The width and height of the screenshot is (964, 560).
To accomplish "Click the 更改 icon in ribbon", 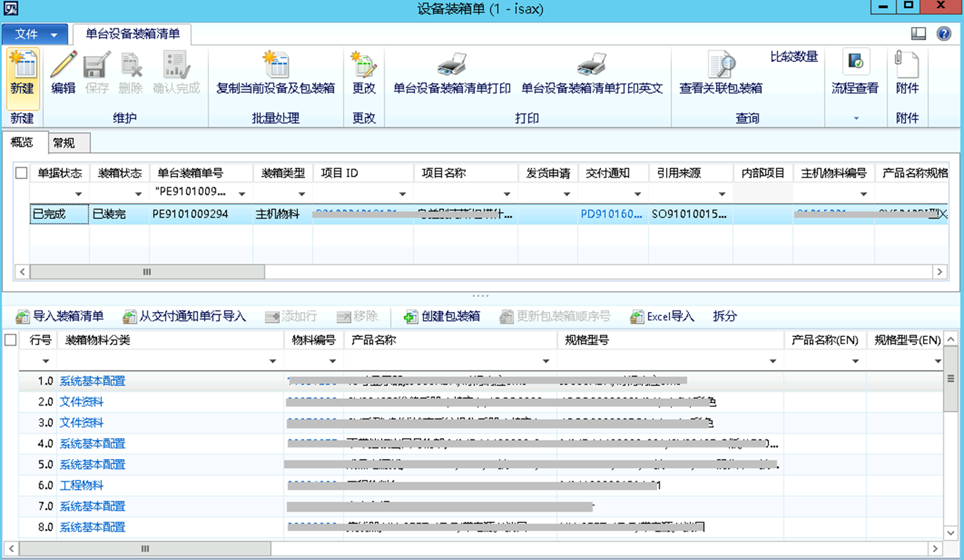I will (x=364, y=65).
